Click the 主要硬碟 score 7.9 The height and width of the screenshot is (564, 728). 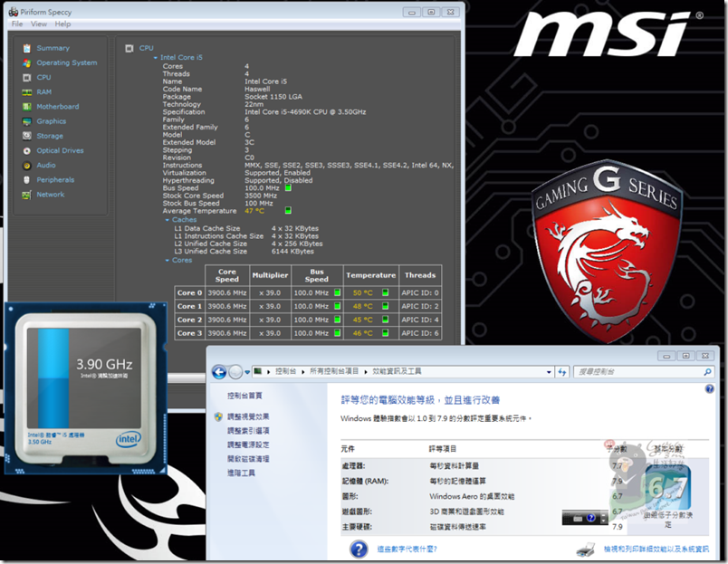pos(617,527)
